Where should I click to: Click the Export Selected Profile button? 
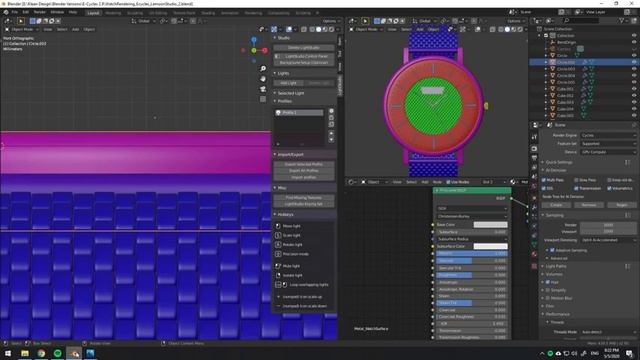(304, 164)
